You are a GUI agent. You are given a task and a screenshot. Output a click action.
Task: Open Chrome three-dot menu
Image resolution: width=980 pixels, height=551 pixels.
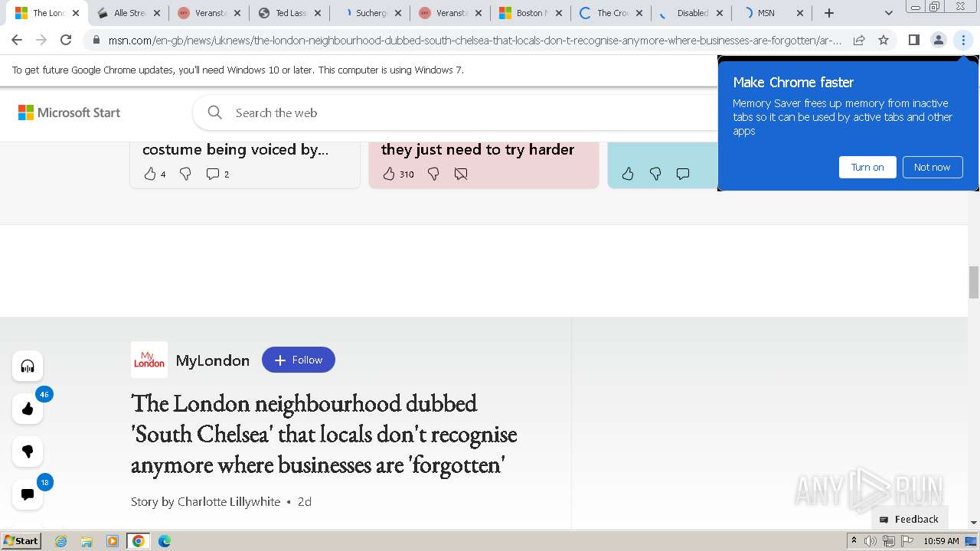(963, 40)
